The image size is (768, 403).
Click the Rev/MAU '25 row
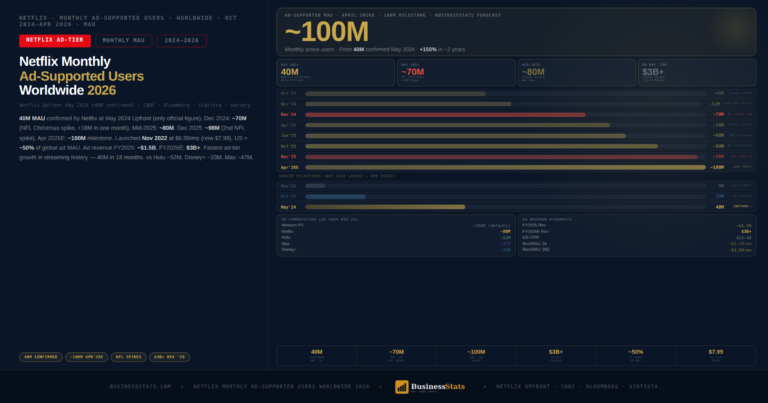pyautogui.click(x=637, y=243)
